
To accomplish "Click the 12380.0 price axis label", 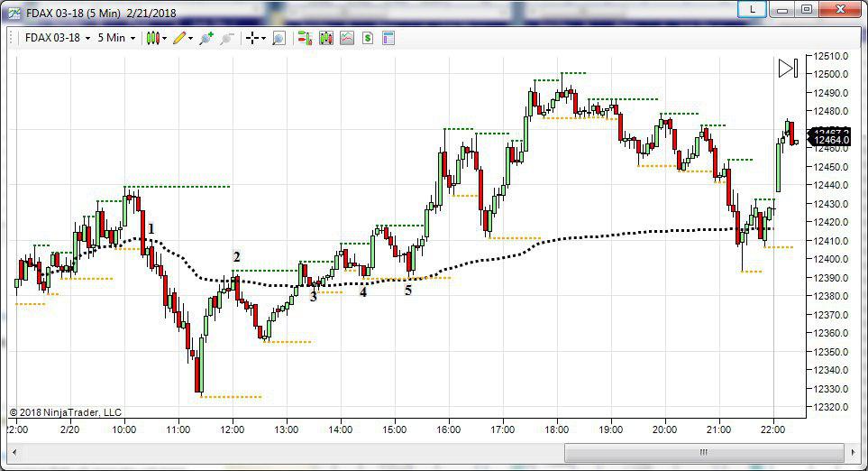I will 831,296.
